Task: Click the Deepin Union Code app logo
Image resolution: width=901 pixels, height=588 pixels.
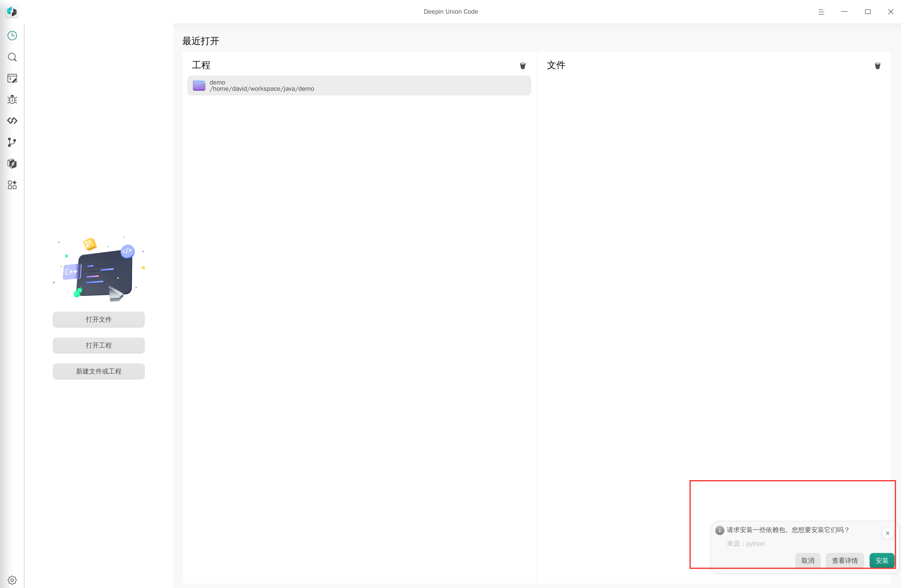Action: click(x=12, y=11)
